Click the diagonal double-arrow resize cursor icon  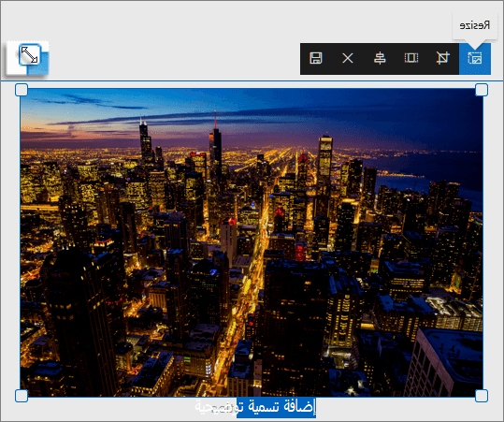[x=30, y=55]
